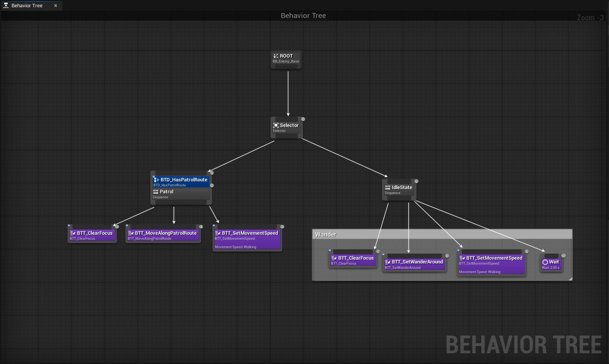Click the Selector composite icon

tap(276, 125)
